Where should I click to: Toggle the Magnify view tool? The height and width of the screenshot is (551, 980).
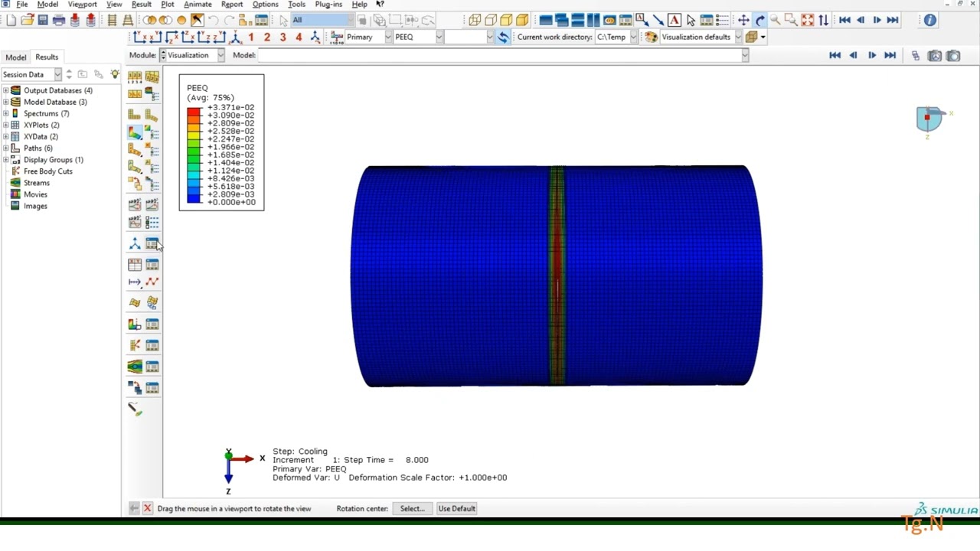click(x=775, y=20)
